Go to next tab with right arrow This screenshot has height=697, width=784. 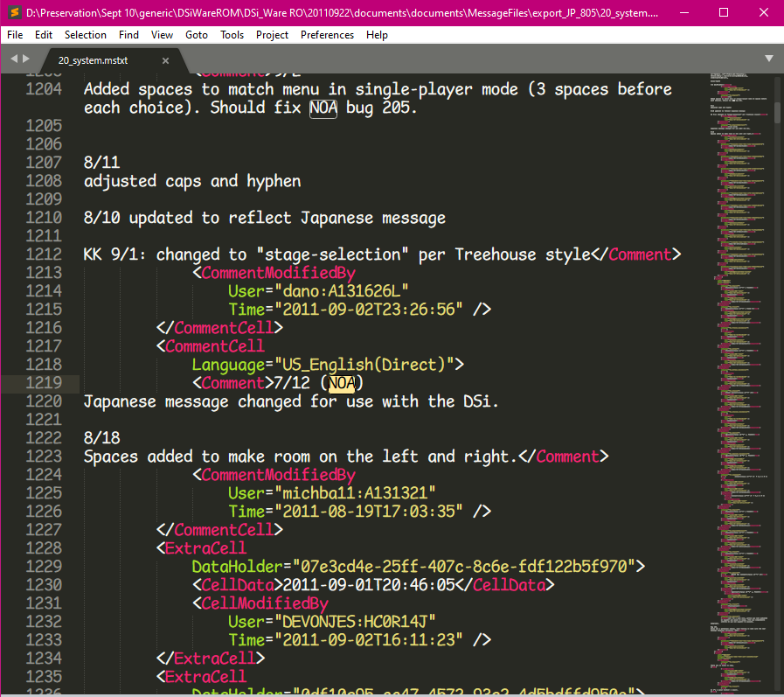coord(26,59)
